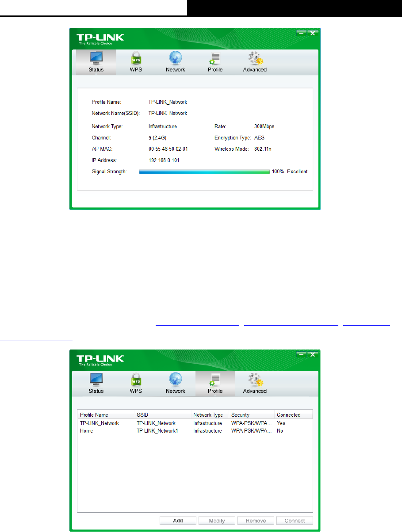Click SSID cell TP-LINK_Network1

[x=157, y=431]
